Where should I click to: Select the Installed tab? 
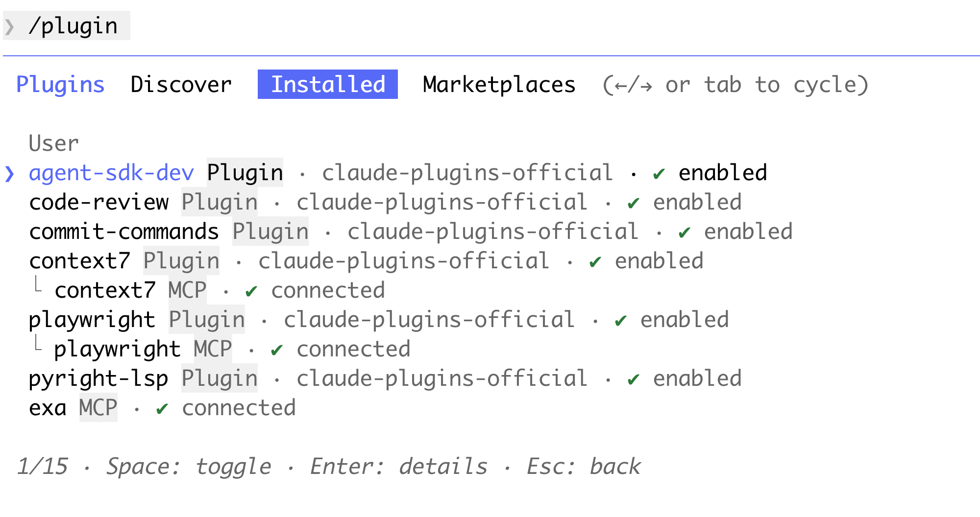pos(328,85)
